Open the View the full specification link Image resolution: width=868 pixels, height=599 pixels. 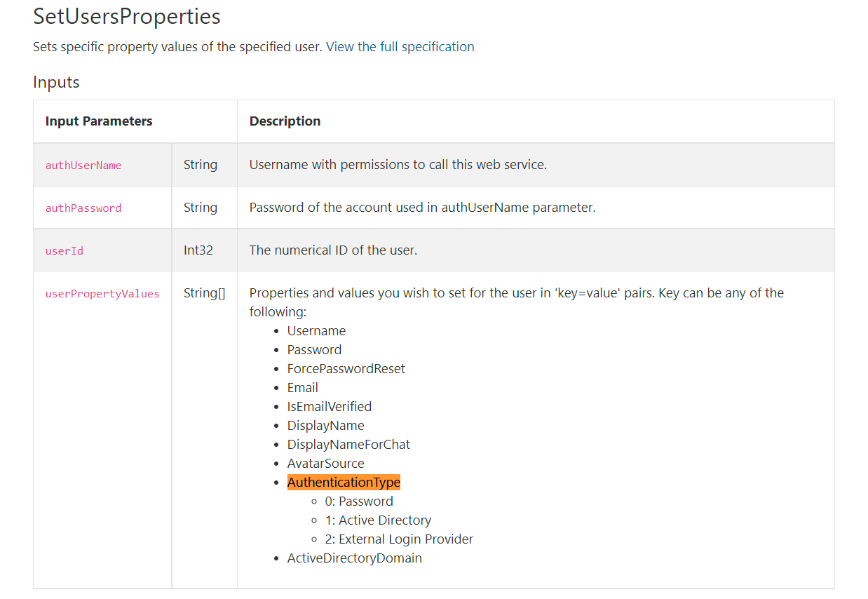(x=400, y=47)
